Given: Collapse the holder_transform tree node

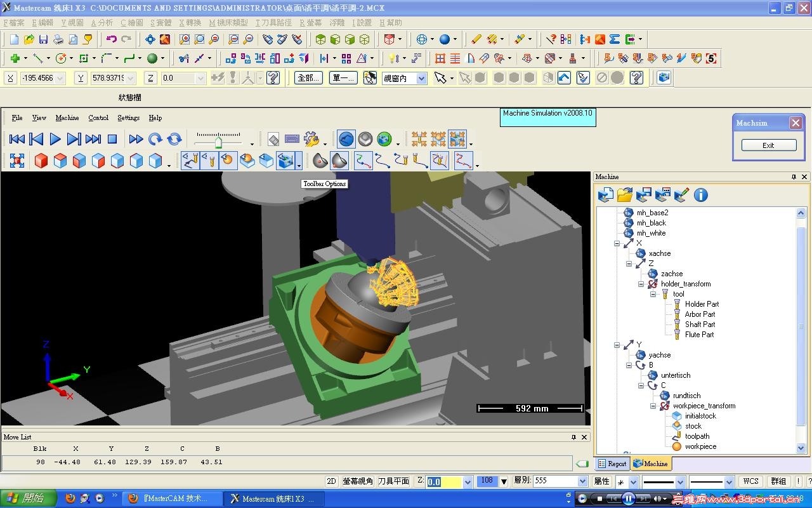Looking at the screenshot, I should point(641,284).
